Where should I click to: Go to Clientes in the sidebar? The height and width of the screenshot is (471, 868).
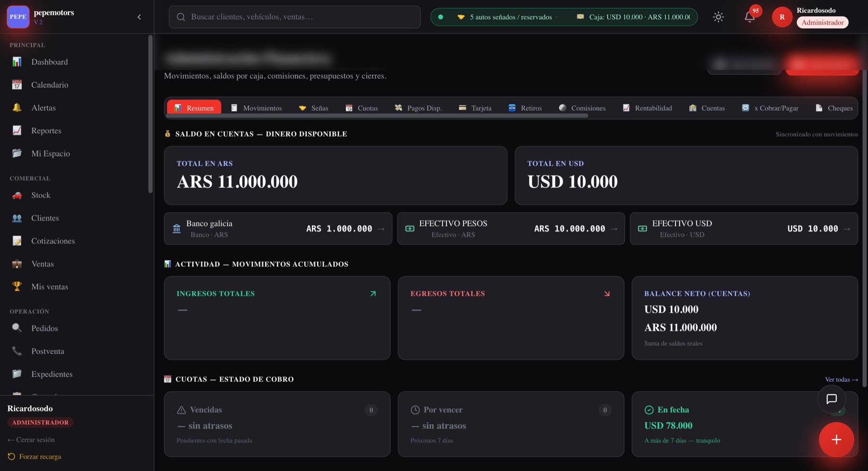pyautogui.click(x=77, y=218)
